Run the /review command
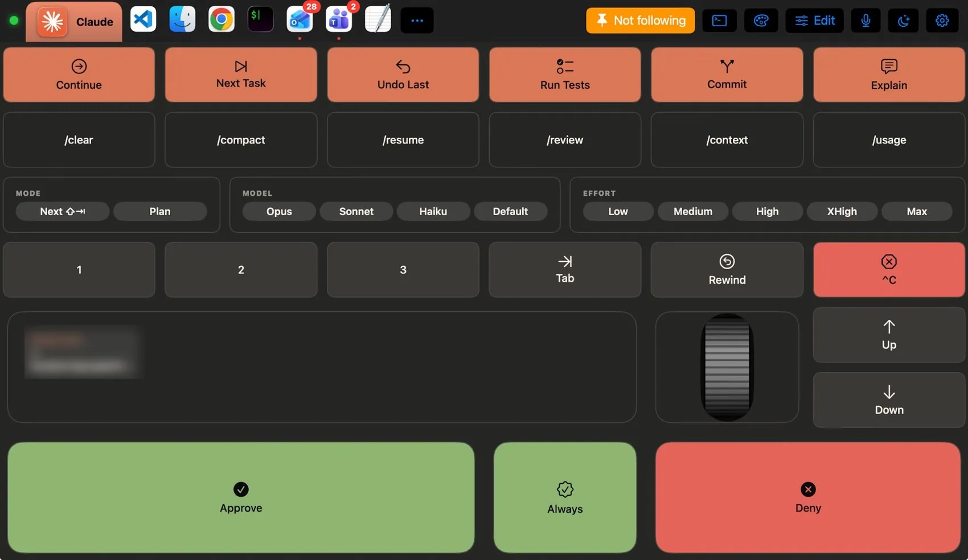Image resolution: width=968 pixels, height=560 pixels. coord(565,139)
